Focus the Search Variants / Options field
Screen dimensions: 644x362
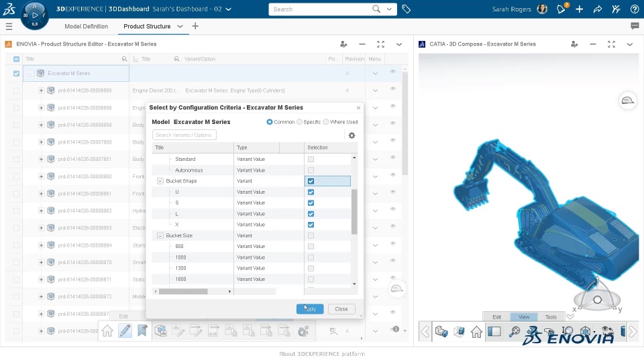click(x=184, y=135)
